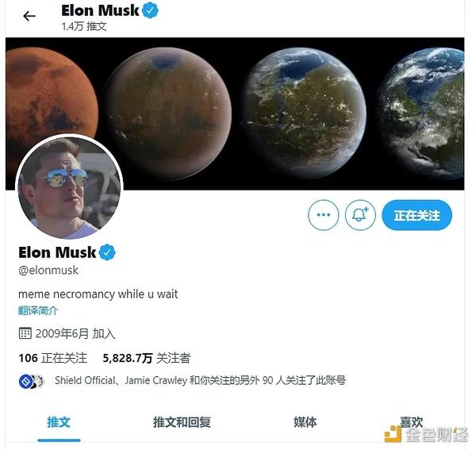
Task: Go back using the left arrow icon
Action: [29, 16]
